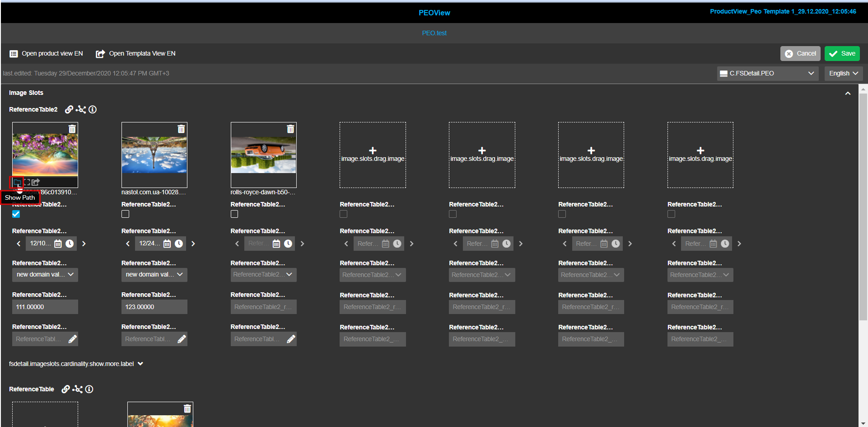This screenshot has height=427, width=868.
Task: Click the fullscreen preview icon on the flower image
Action: (27, 182)
